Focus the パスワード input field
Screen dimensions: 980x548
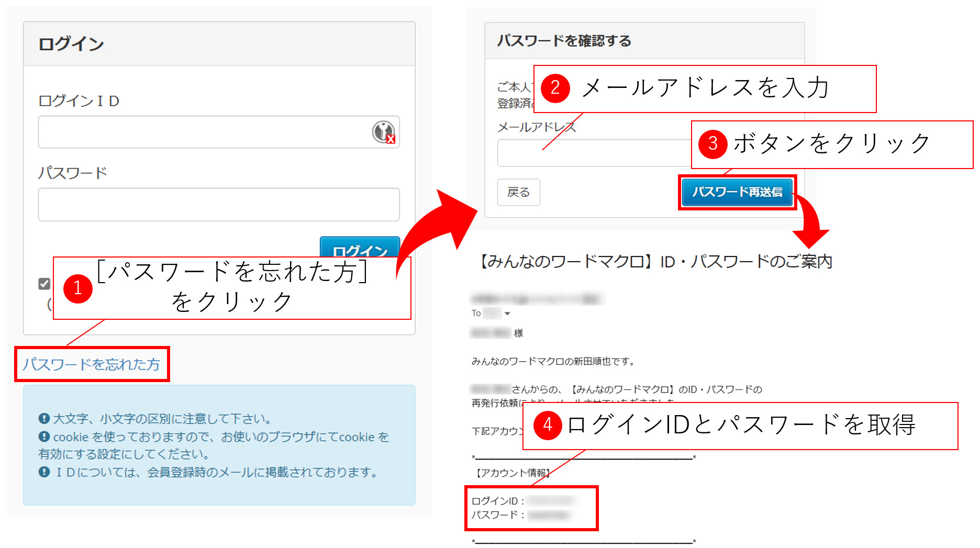(219, 204)
